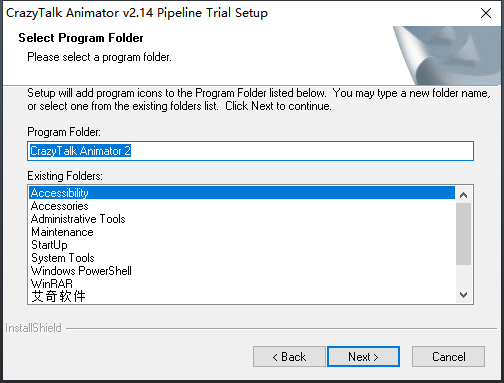
Task: Click the folder list scrollbar thumb
Action: point(463,234)
